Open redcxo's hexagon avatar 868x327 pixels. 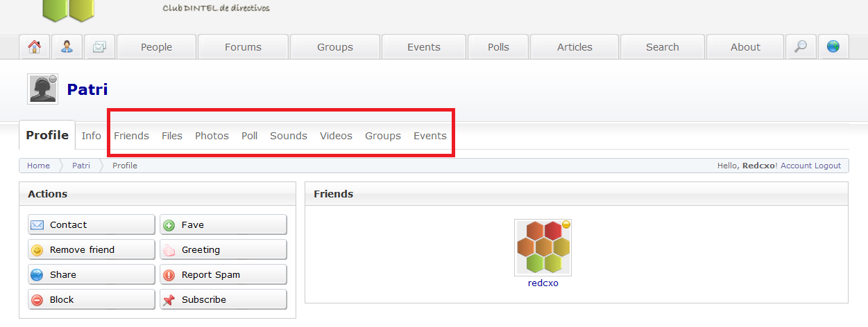pos(543,247)
